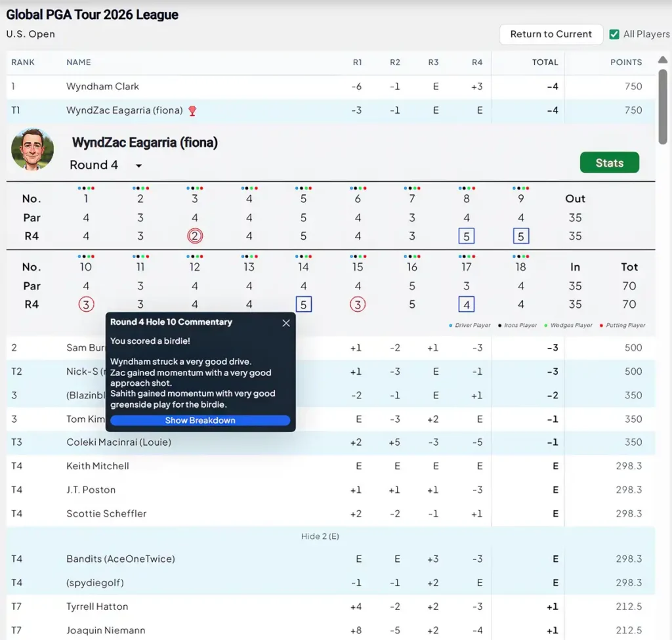Image resolution: width=672 pixels, height=640 pixels.
Task: Click the player dots above hole 1
Action: pyautogui.click(x=86, y=188)
